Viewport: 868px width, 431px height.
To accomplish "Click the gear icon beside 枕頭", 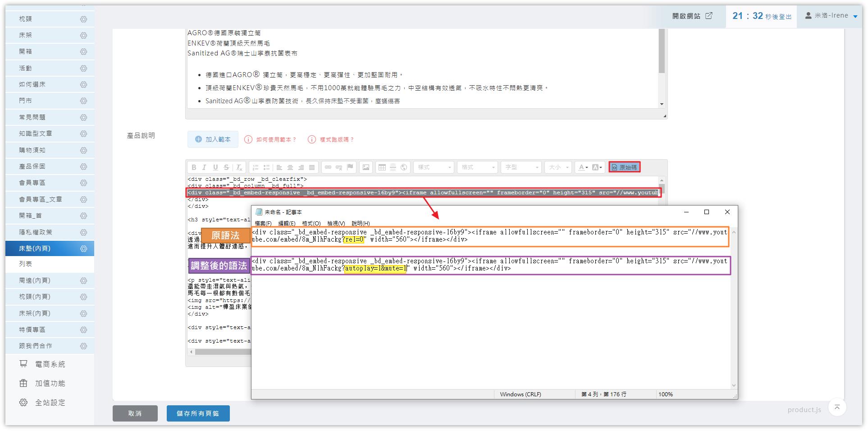I will click(83, 19).
